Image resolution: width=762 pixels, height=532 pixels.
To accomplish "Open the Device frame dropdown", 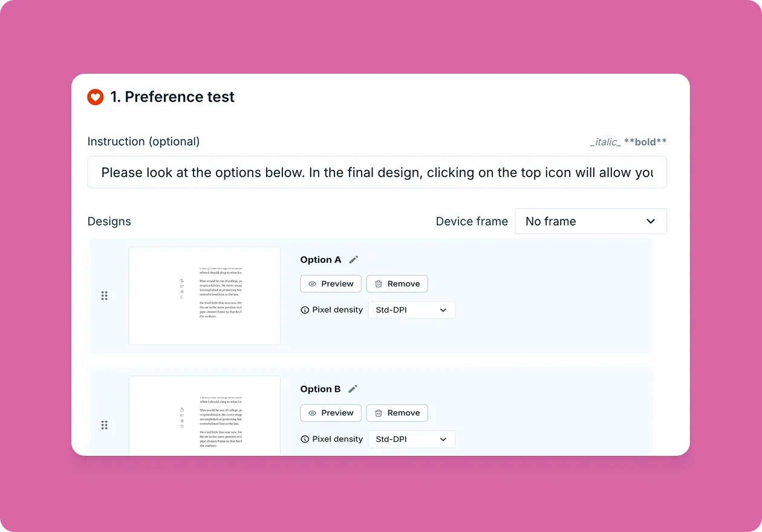I will (x=590, y=221).
